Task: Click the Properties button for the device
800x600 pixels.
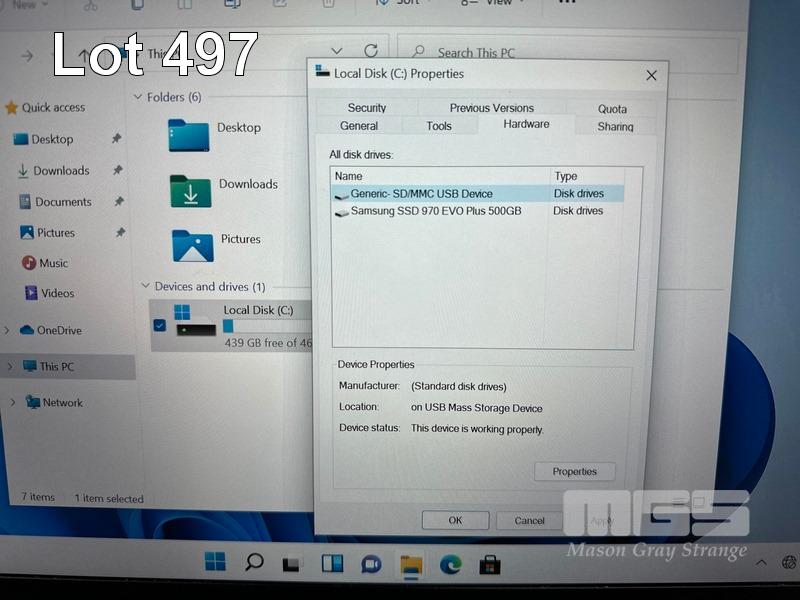Action: click(575, 472)
